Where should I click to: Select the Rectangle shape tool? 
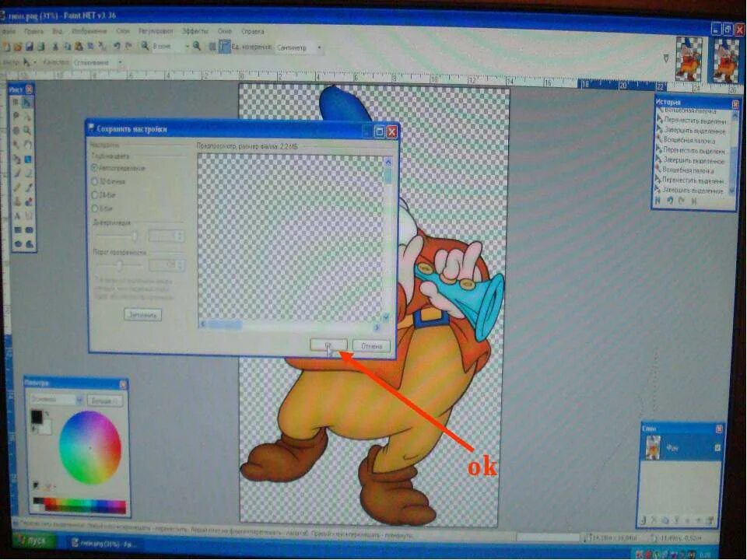[x=17, y=230]
